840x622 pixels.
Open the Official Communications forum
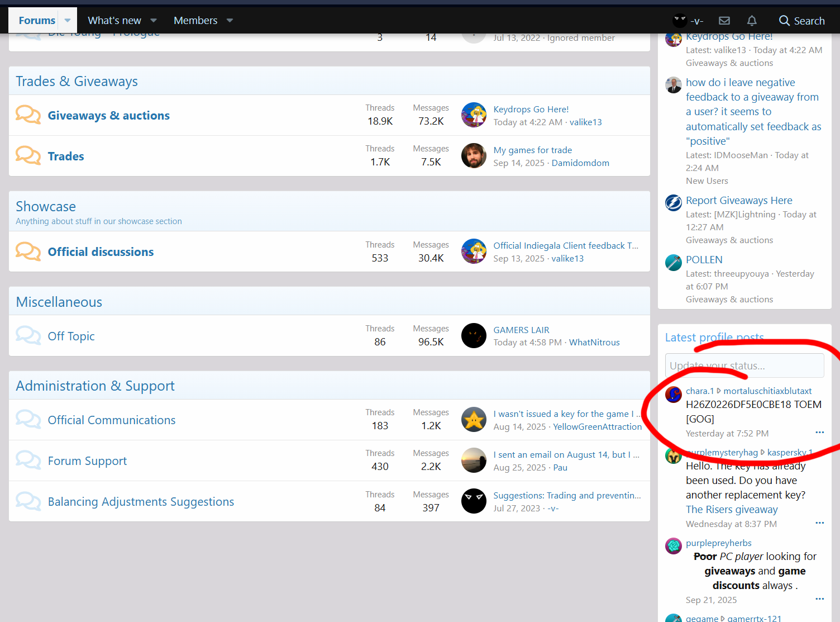coord(112,420)
